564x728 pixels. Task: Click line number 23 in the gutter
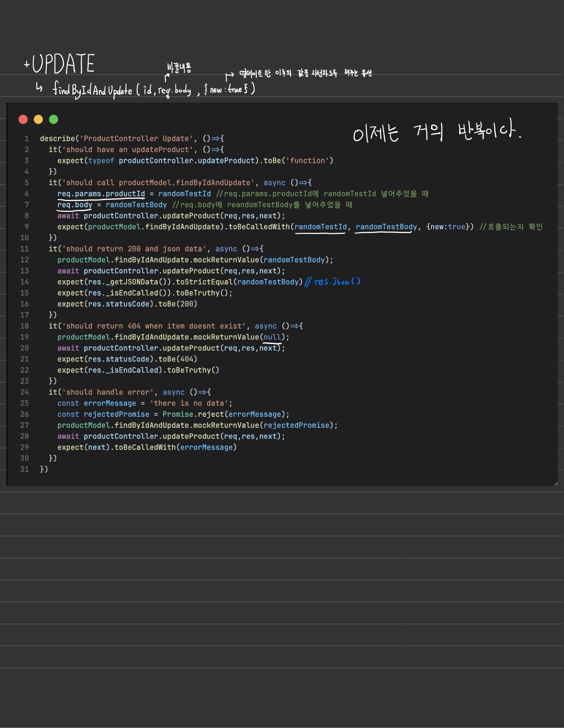[x=24, y=381]
